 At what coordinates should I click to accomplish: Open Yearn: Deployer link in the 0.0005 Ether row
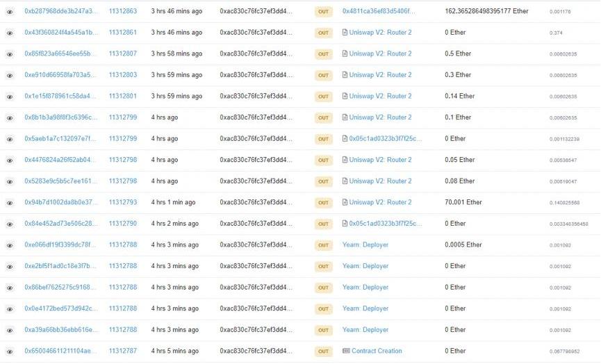pos(365,245)
